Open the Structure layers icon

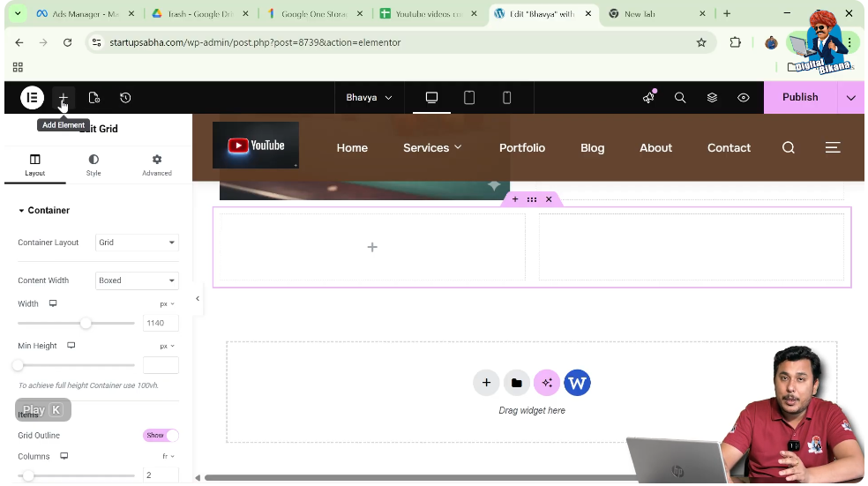[712, 97]
